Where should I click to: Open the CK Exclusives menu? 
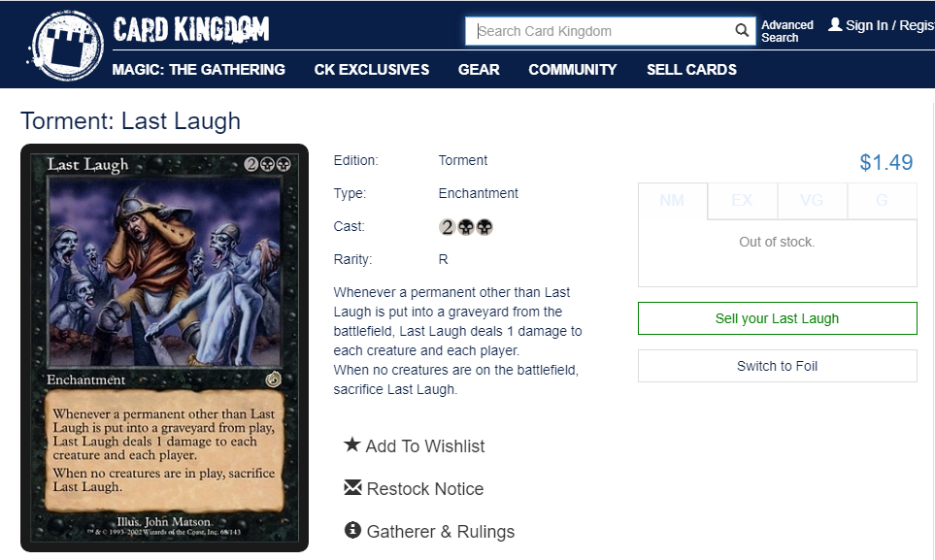pyautogui.click(x=372, y=70)
